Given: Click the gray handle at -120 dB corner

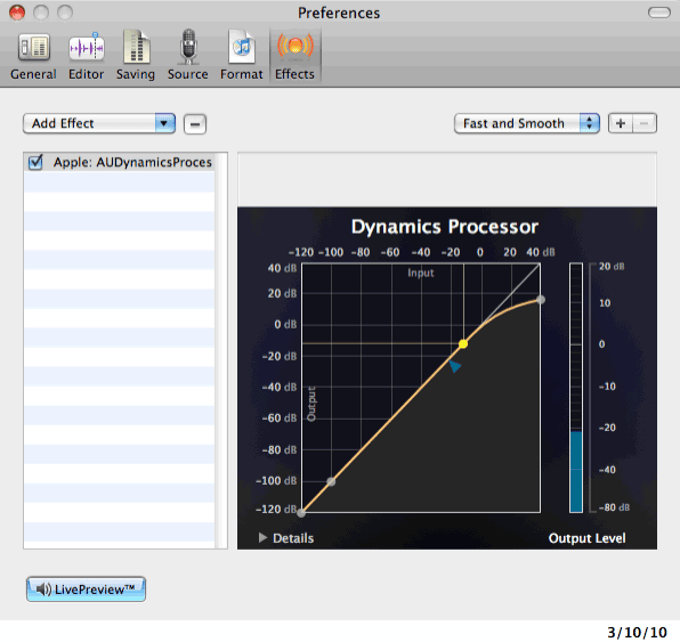Looking at the screenshot, I should pos(301,513).
